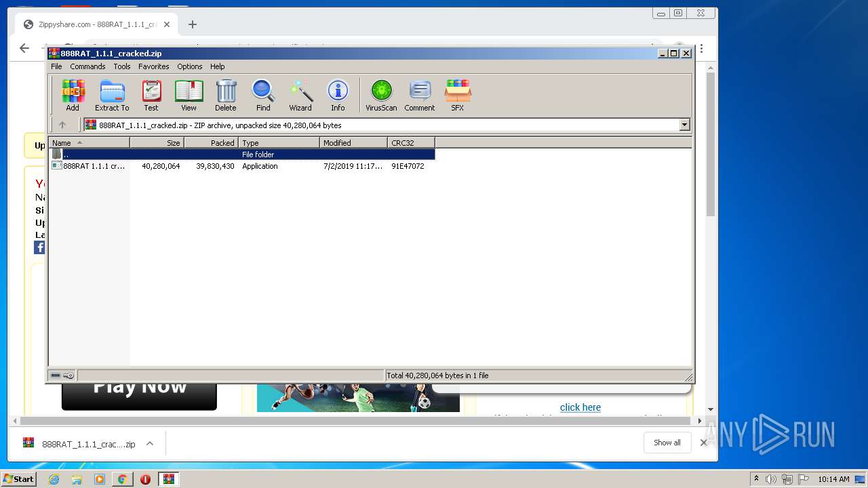Switch to Chrome from taskbar

point(122,479)
